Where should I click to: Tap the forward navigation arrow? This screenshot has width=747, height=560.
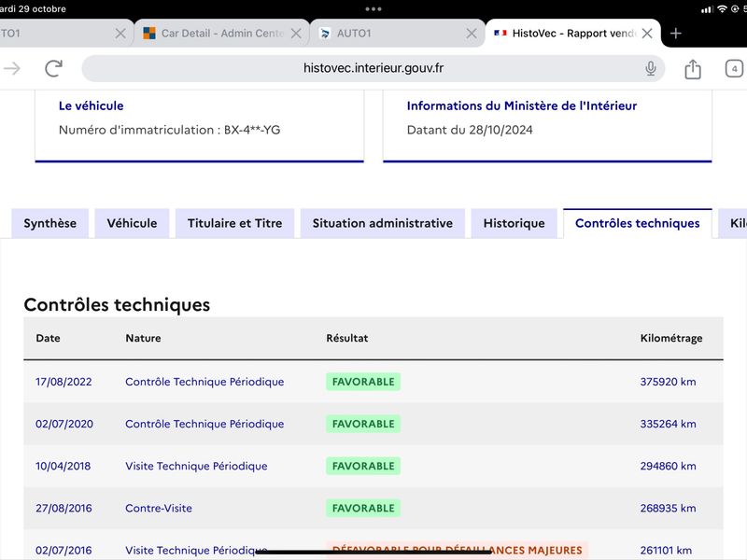point(12,68)
